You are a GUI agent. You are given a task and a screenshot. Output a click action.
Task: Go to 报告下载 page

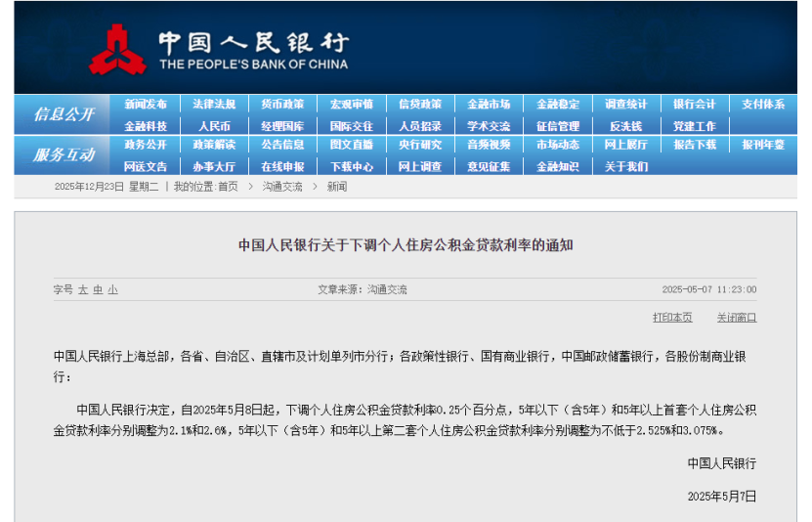694,145
